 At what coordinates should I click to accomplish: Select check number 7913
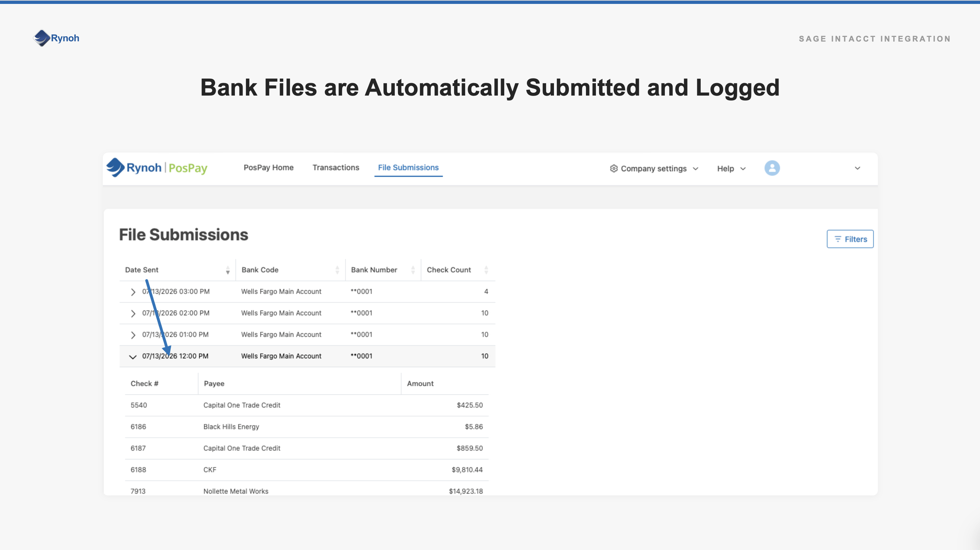pyautogui.click(x=138, y=491)
